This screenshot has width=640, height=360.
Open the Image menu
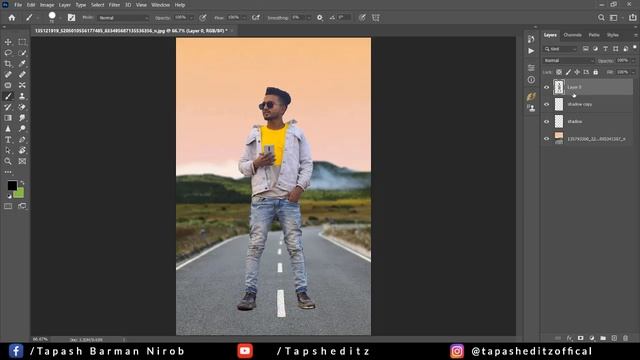[x=47, y=5]
